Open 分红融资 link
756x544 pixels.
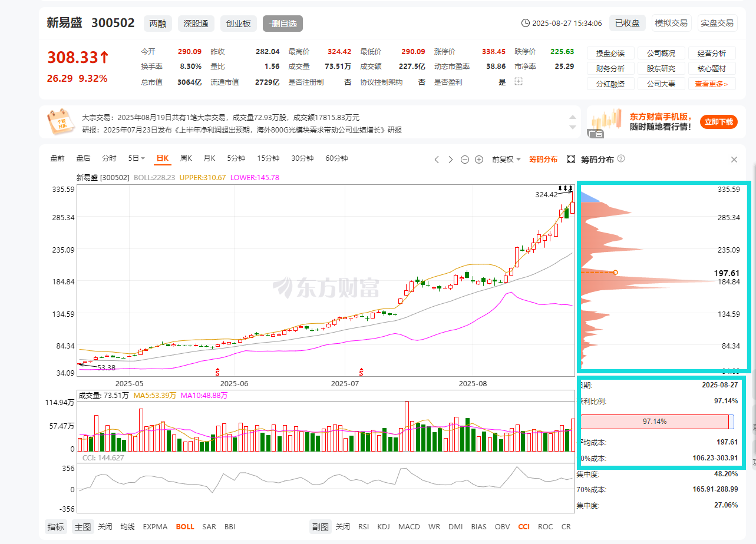click(x=610, y=84)
